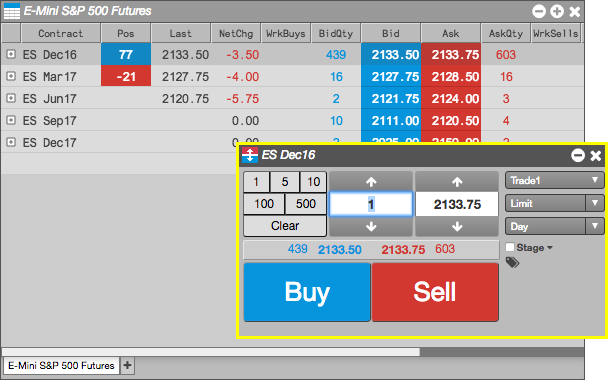The image size is (611, 382).
Task: Click the horizontal scrollbar of the market grid
Action: point(211,352)
